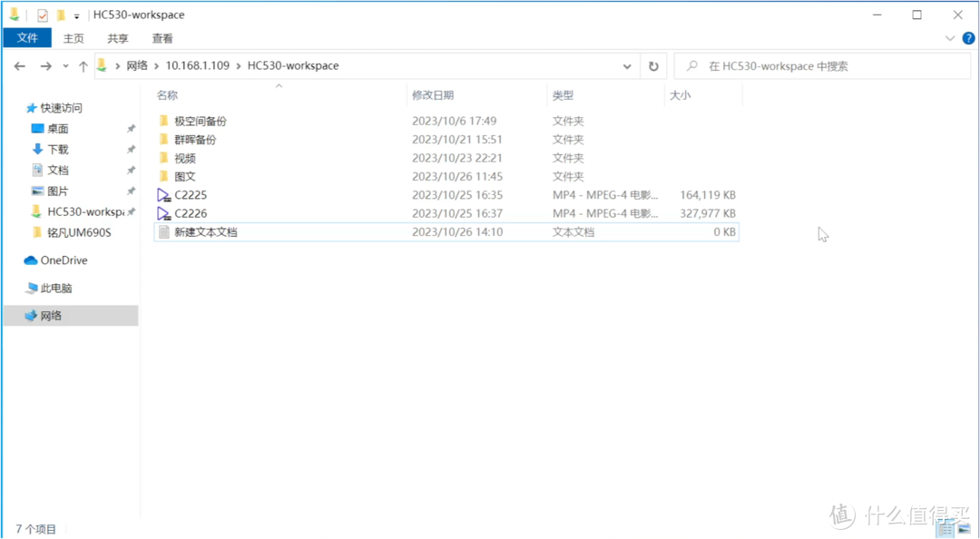Screen dimensions: 980x539
Task: Open the Help question mark icon
Action: pyautogui.click(x=968, y=38)
